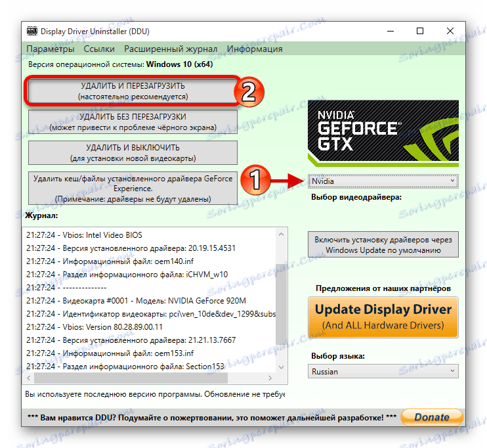Select log line 'Section153'
The image size is (487, 448).
tap(125, 367)
